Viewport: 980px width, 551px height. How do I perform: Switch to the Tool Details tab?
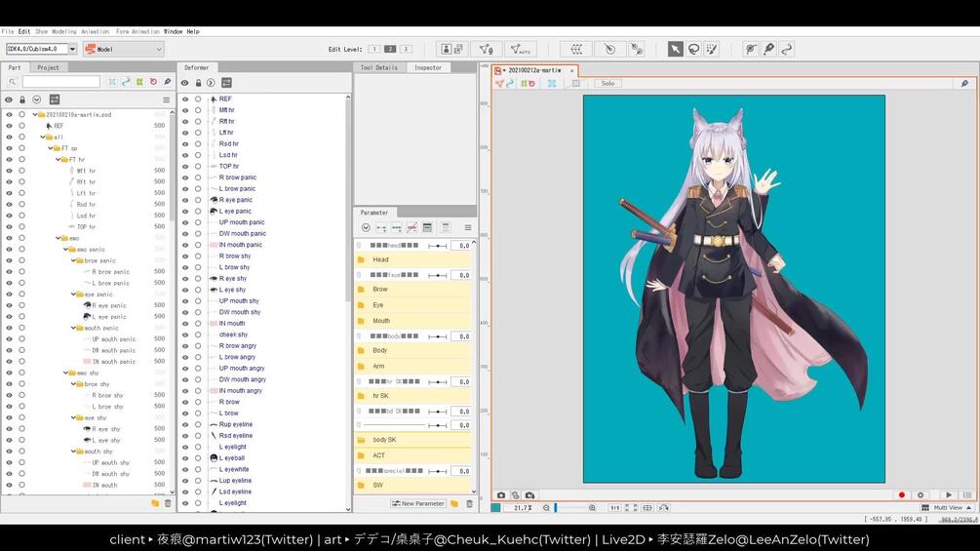click(379, 67)
